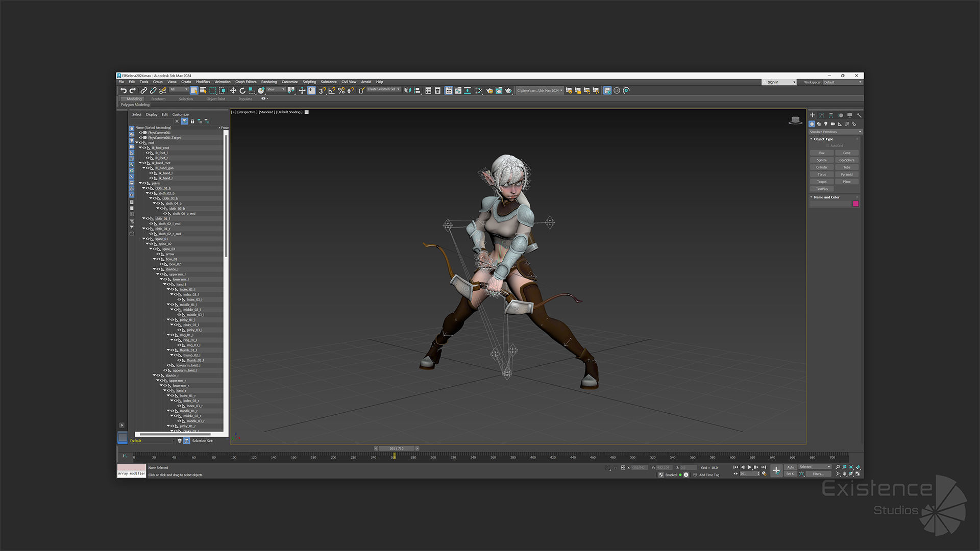
Task: Toggle Auto key mode button
Action: [x=790, y=467]
